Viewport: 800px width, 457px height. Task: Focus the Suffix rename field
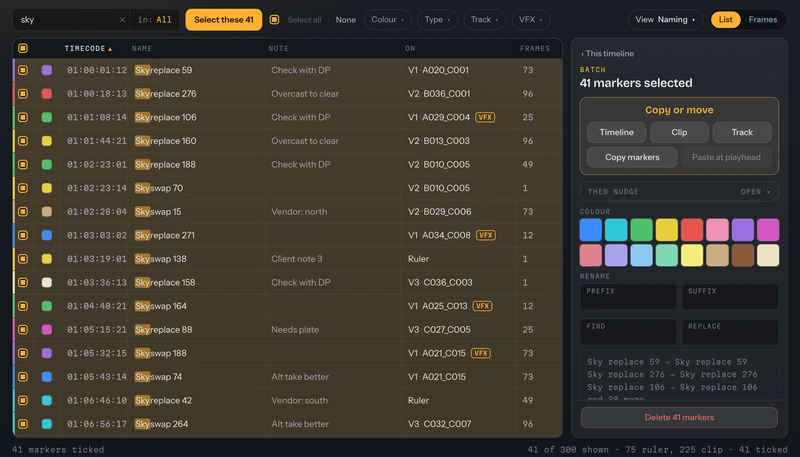click(x=730, y=297)
